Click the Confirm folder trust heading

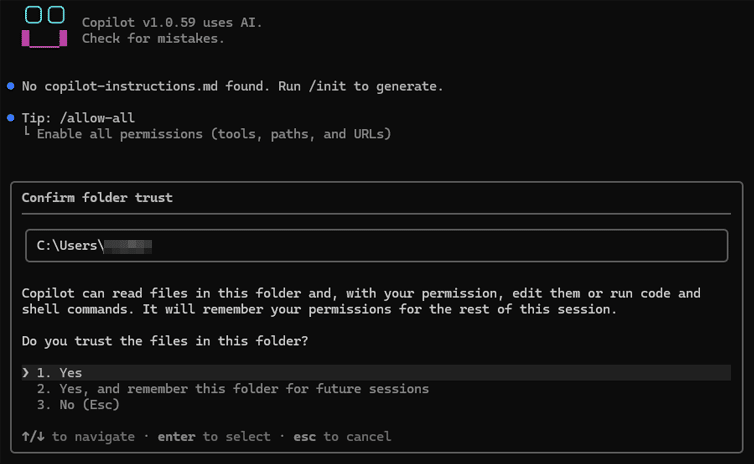(x=97, y=198)
